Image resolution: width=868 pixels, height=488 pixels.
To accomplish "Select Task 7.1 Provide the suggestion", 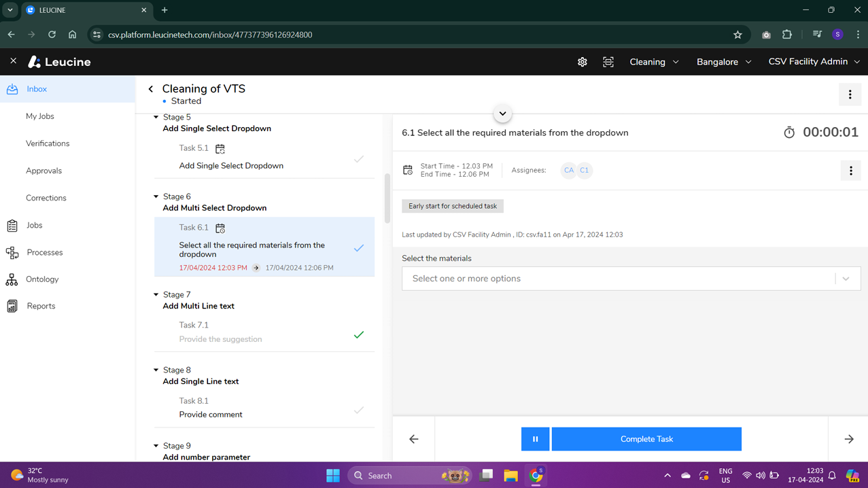I will pos(264,332).
